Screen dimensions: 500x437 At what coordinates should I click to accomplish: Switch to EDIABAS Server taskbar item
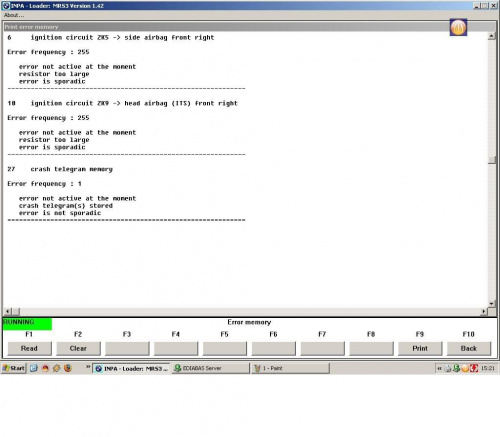211,368
